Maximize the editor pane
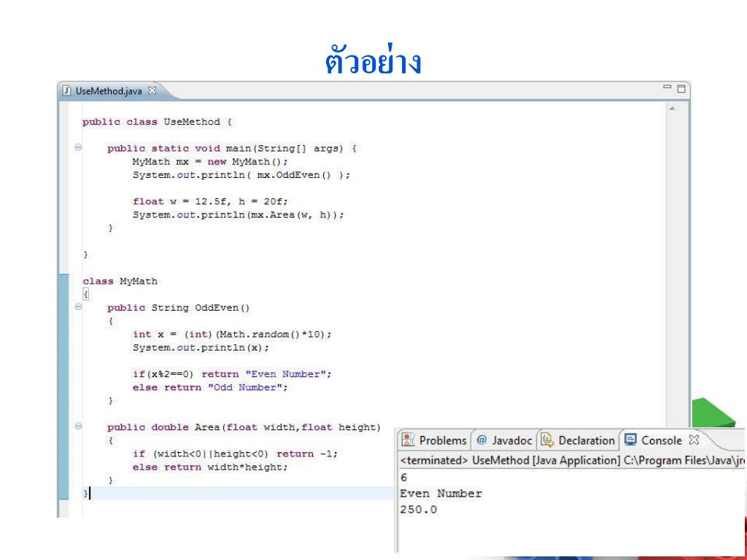Screen dimensions: 747x560 tap(681, 88)
